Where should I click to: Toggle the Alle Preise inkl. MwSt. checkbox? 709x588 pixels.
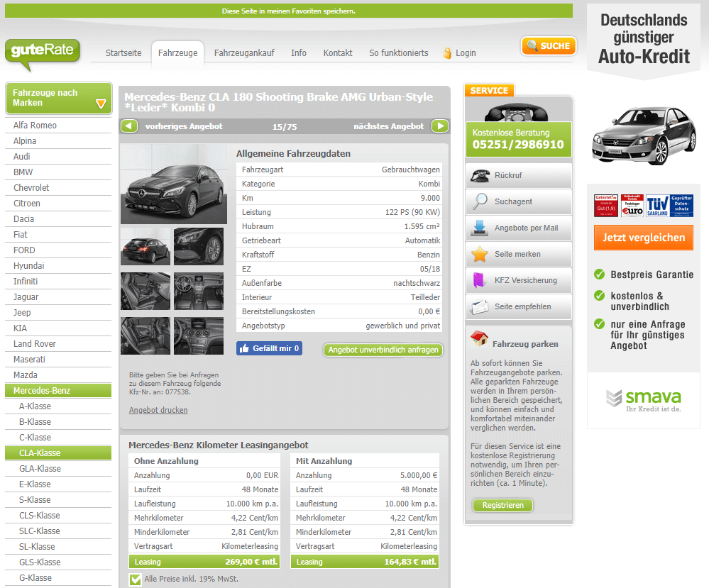tap(135, 579)
